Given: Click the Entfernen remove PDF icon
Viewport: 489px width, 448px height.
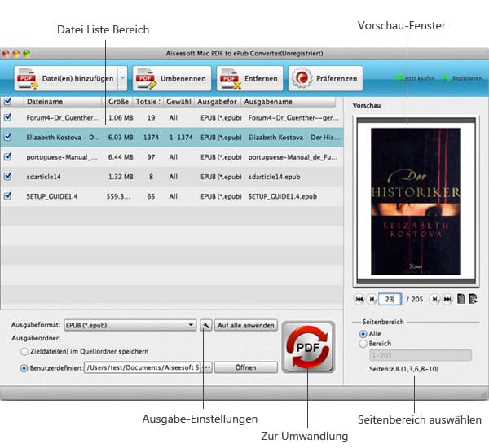Looking at the screenshot, I should pos(228,79).
